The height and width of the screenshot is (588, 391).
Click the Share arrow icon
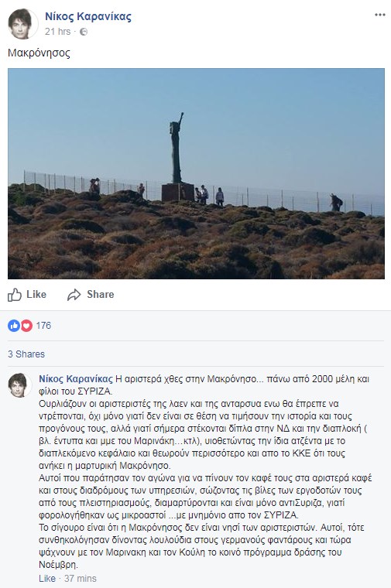74,295
